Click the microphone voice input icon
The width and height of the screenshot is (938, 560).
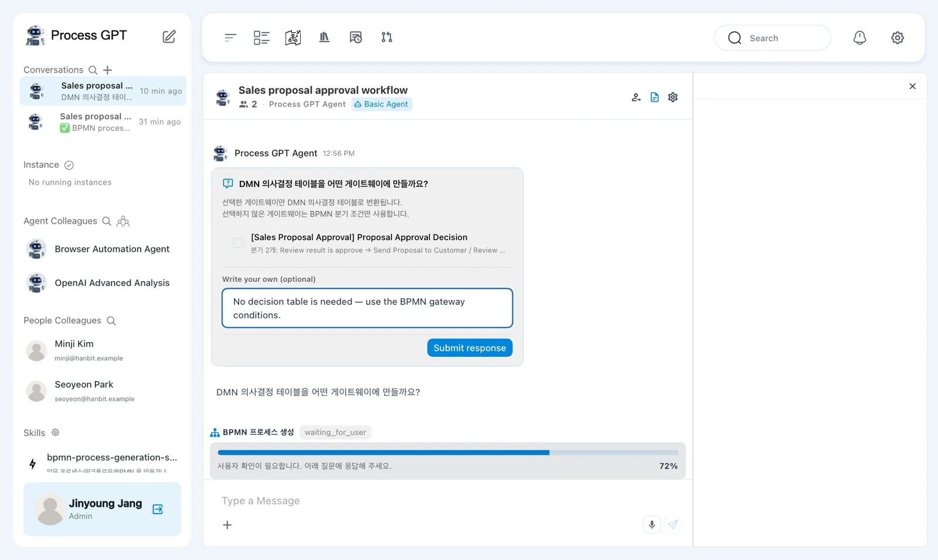[x=652, y=524]
